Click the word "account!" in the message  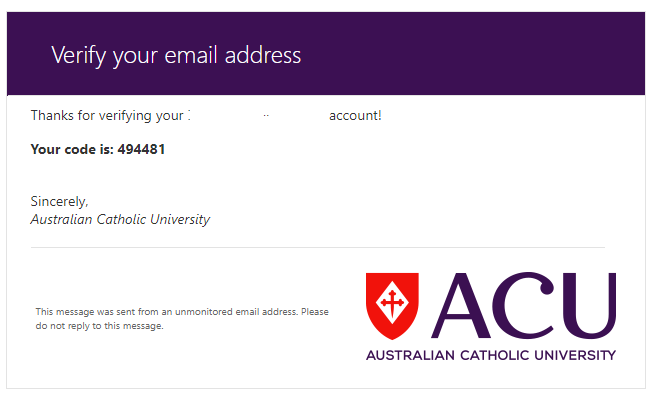[x=355, y=115]
